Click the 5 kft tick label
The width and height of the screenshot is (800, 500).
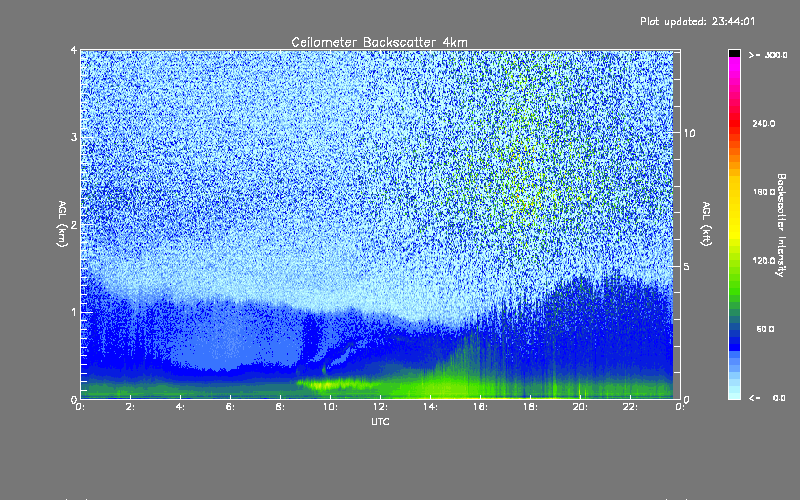687,266
